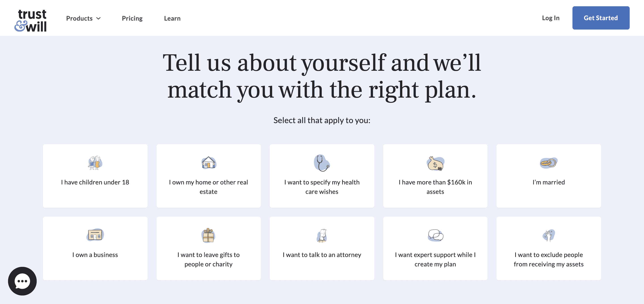This screenshot has width=644, height=304.
Task: Click the attorney figure icon
Action: click(x=322, y=235)
